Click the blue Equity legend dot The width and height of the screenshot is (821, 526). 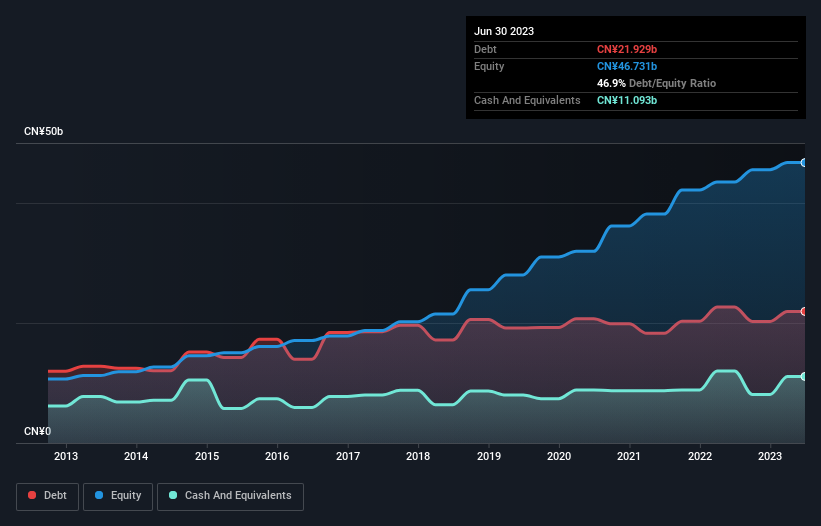99,495
